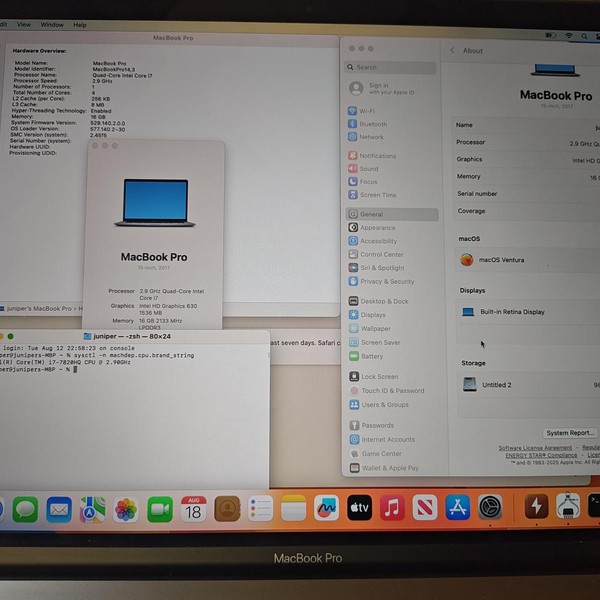Open Reminders from the Dock
This screenshot has height=600, width=600.
[x=260, y=508]
